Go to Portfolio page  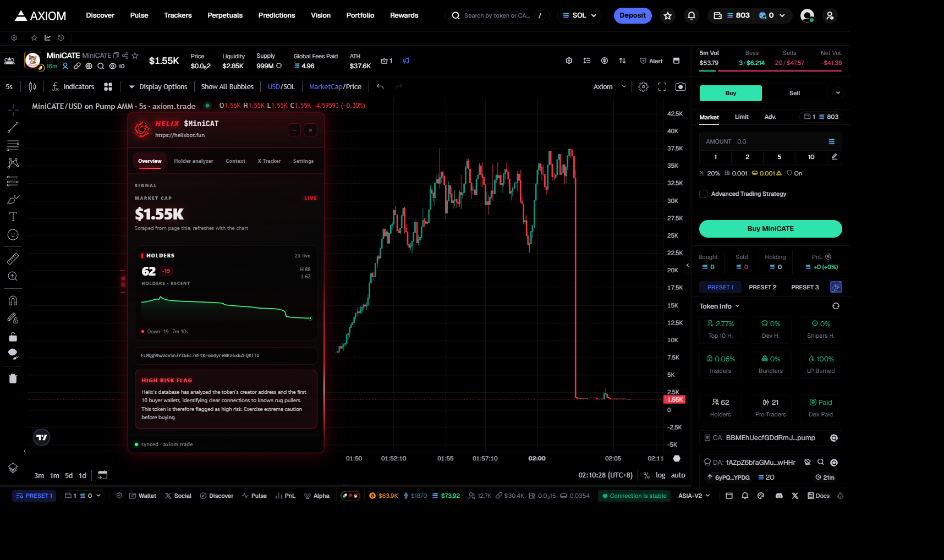pyautogui.click(x=360, y=15)
